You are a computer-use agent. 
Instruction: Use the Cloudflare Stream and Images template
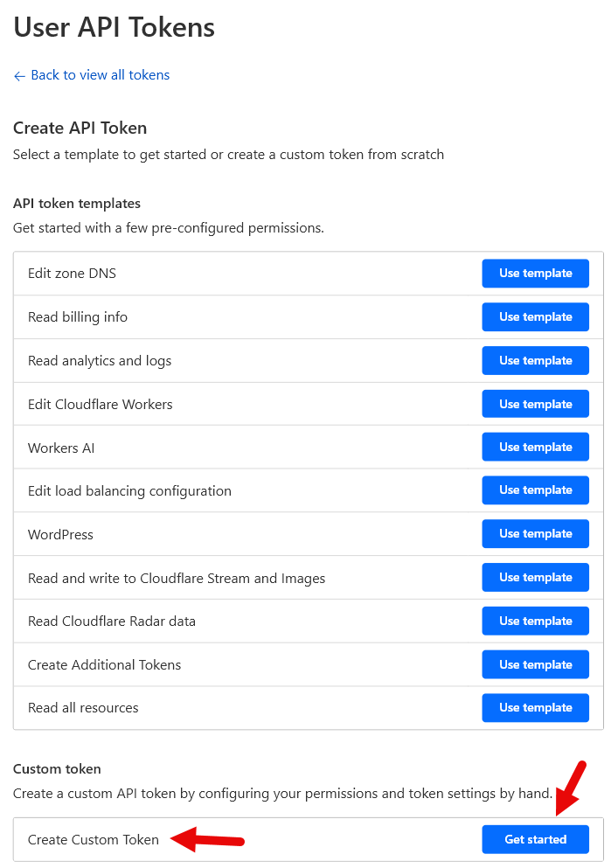point(535,578)
